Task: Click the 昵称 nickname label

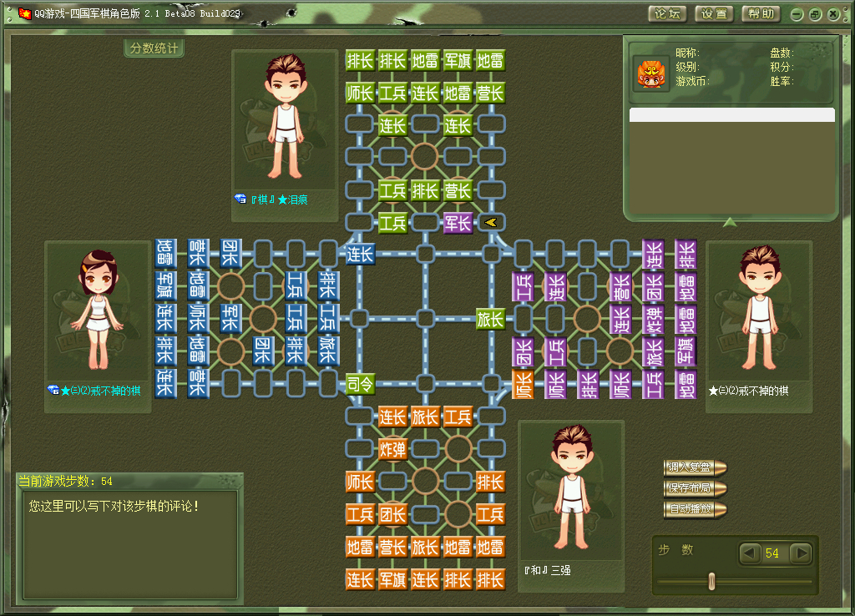Action: (x=687, y=53)
